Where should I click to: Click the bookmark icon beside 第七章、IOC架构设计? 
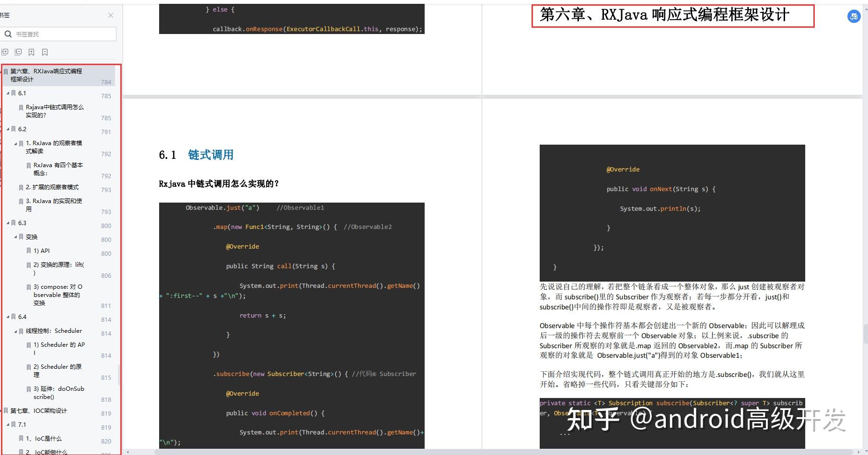(5, 410)
